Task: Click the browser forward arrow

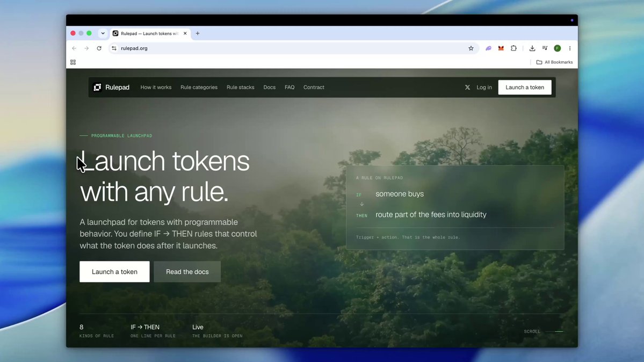Action: [x=86, y=48]
